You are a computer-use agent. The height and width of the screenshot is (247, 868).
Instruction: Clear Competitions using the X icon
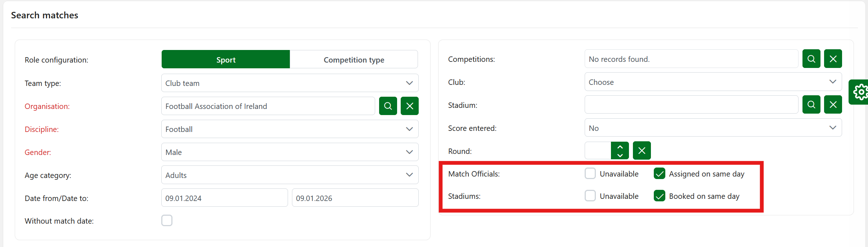[x=833, y=59]
